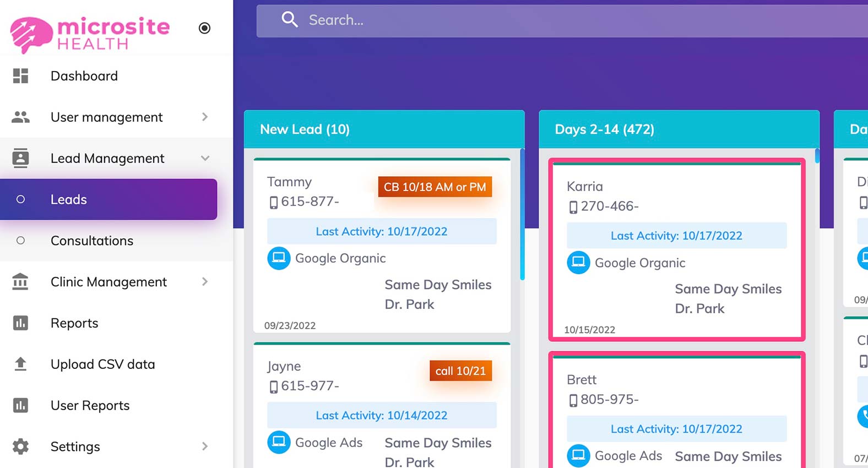Click Jayne's phone number 615-977-
868x468 pixels.
pyautogui.click(x=310, y=386)
